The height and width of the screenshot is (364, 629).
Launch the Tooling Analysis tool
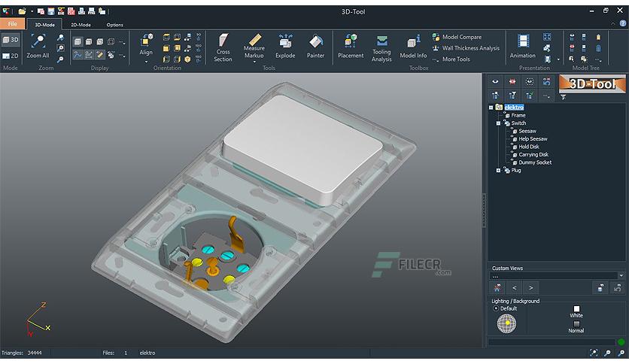tap(381, 48)
